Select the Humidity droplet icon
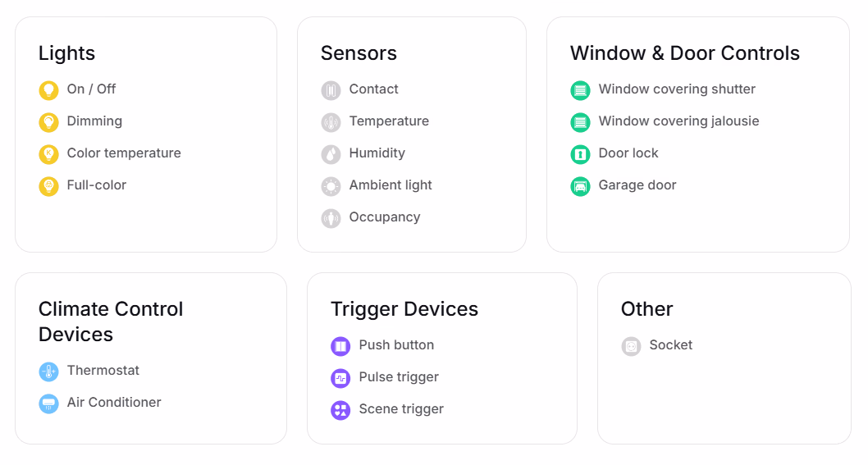 pyautogui.click(x=331, y=154)
